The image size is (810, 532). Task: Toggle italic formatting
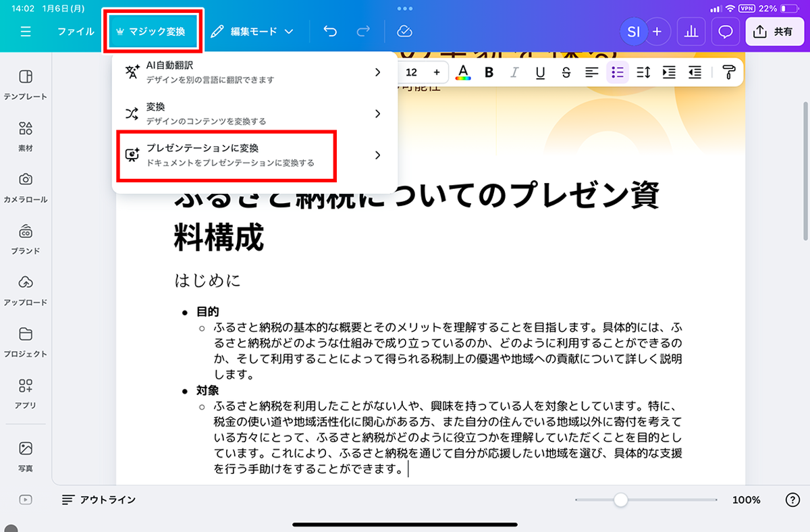pyautogui.click(x=515, y=72)
